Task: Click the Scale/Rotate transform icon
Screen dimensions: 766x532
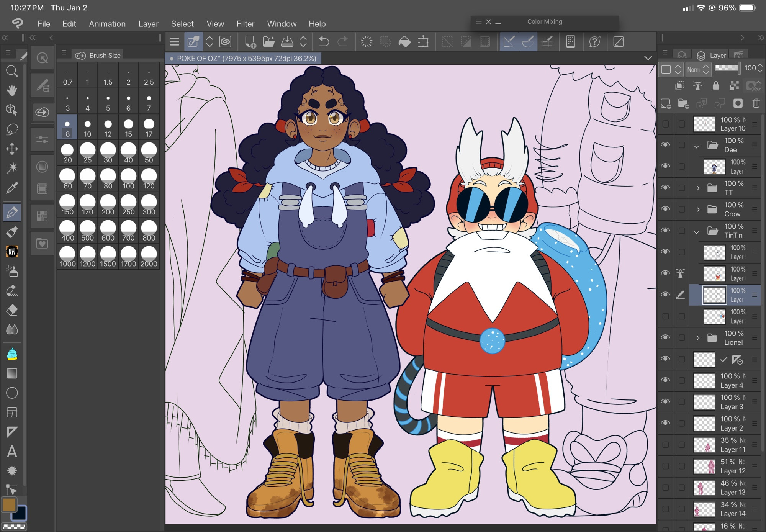Action: (x=423, y=41)
